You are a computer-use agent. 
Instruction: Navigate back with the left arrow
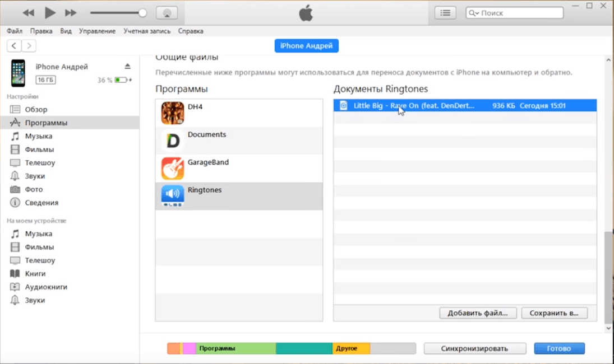coord(14,46)
